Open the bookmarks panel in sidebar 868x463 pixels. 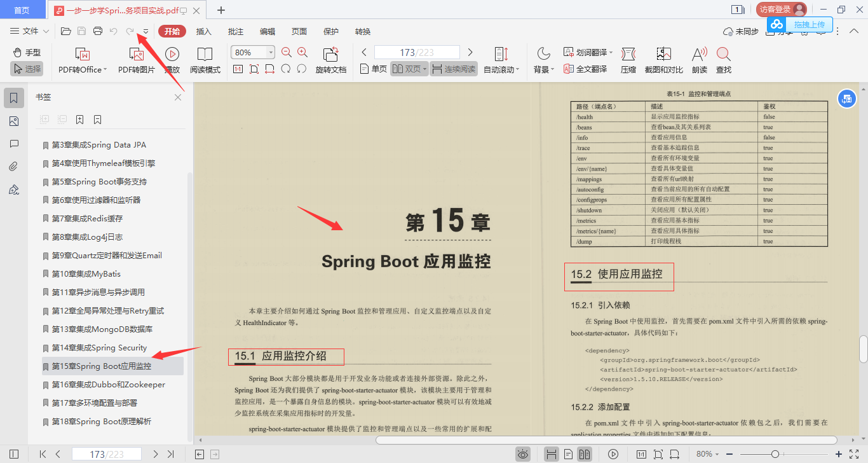click(14, 98)
